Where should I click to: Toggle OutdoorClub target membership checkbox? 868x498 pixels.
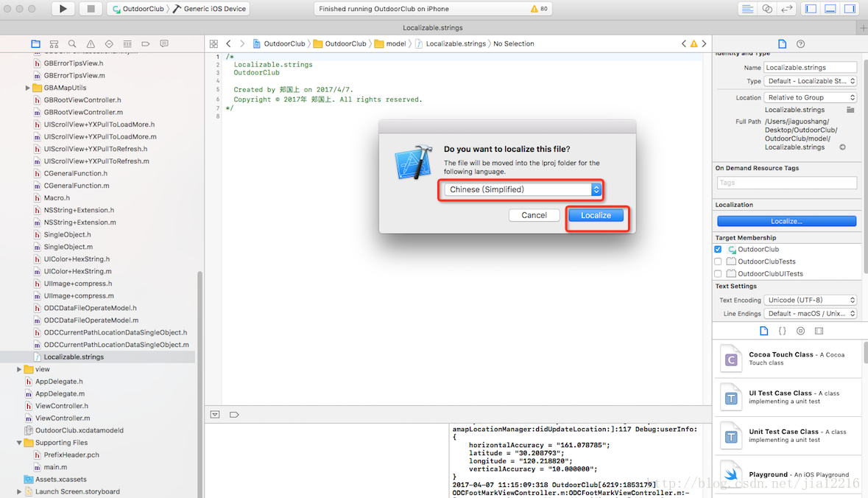pos(718,249)
